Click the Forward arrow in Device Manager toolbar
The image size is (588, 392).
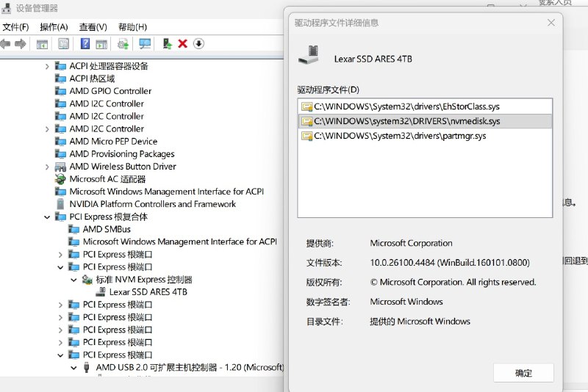(21, 44)
